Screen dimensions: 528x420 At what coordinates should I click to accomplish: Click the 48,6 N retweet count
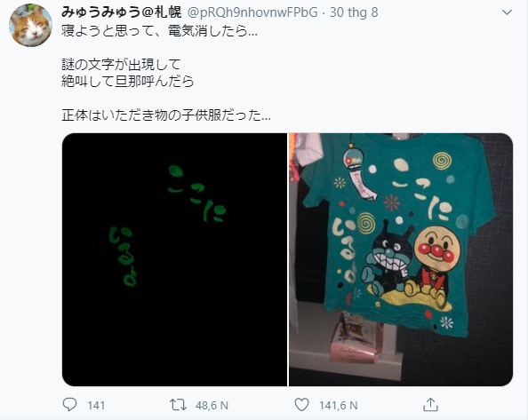pos(212,405)
